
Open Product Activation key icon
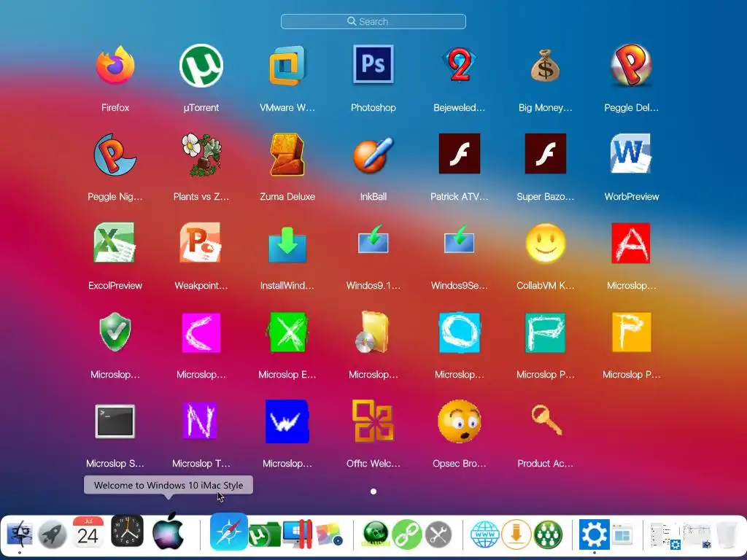tap(546, 420)
